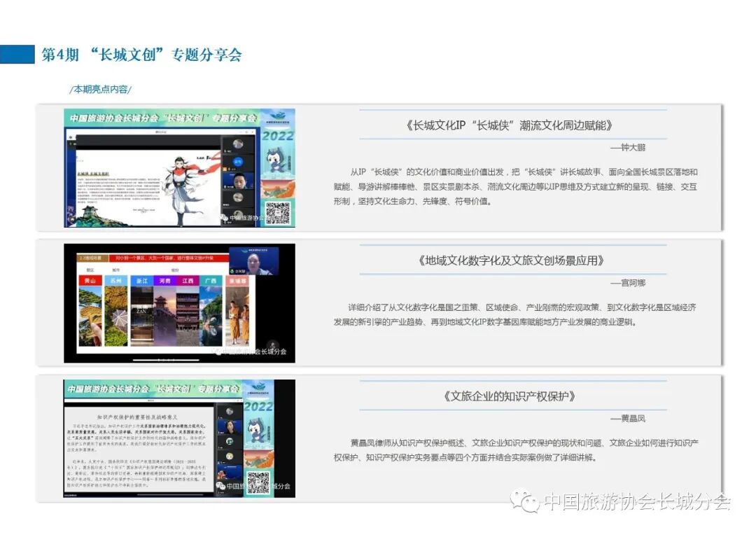Click the QR code in the 长城侠 screenshot
Screen dimensions: 756x535
(x=278, y=213)
